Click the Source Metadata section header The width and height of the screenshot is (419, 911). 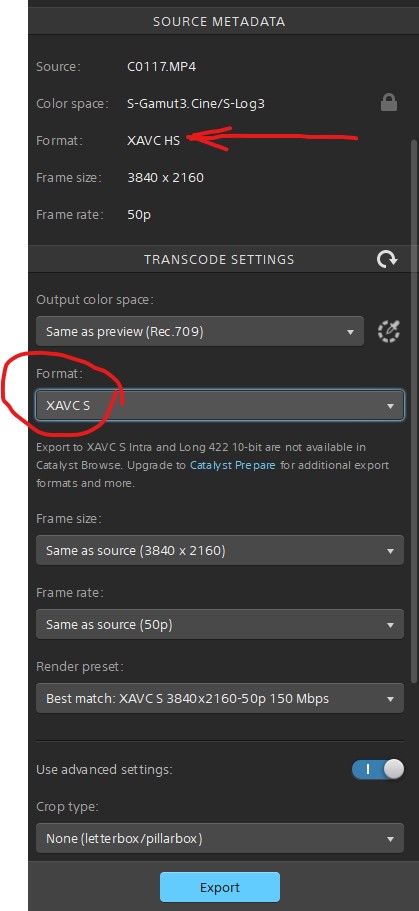pyautogui.click(x=219, y=22)
